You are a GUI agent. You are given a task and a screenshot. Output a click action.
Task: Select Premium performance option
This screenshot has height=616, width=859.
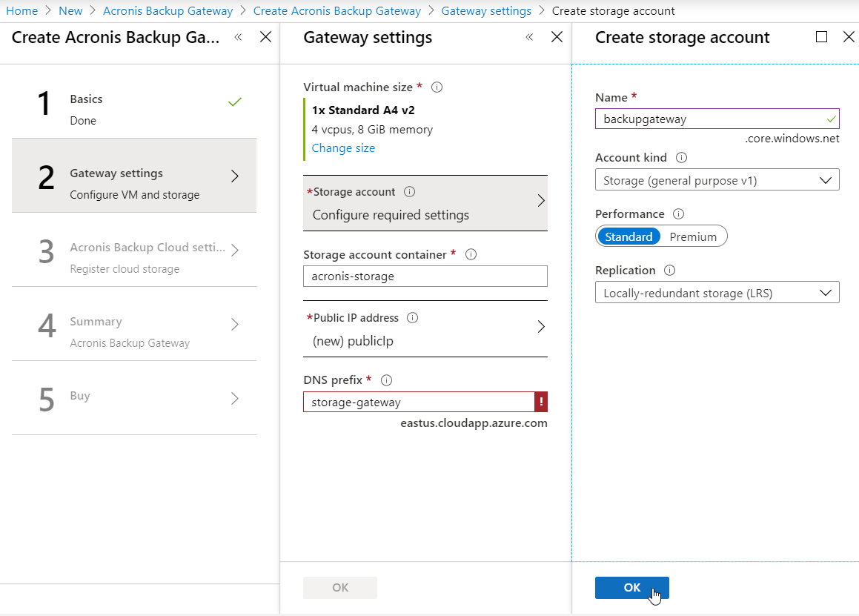(x=693, y=236)
